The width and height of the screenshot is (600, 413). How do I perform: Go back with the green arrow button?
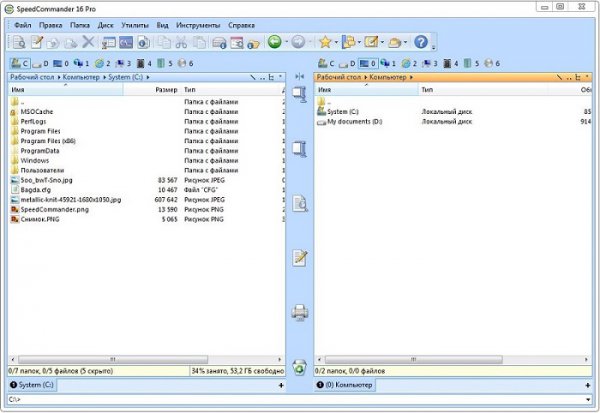(274, 41)
